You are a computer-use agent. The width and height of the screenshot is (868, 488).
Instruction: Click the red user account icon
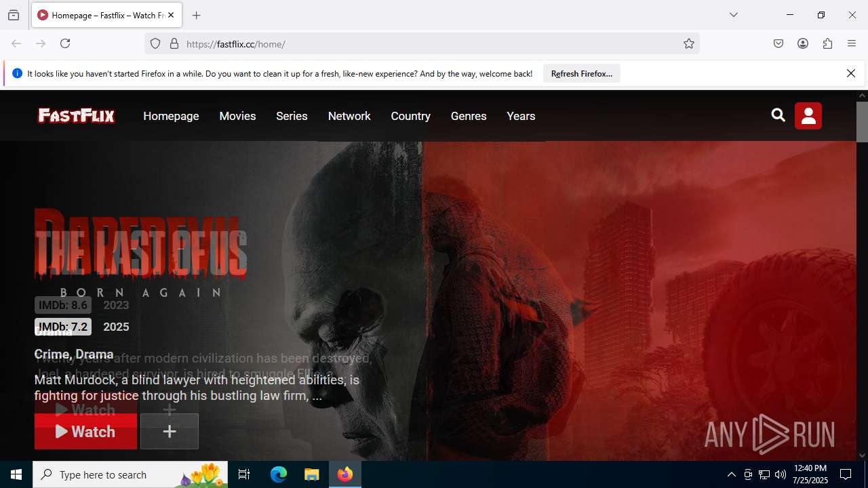tap(808, 116)
